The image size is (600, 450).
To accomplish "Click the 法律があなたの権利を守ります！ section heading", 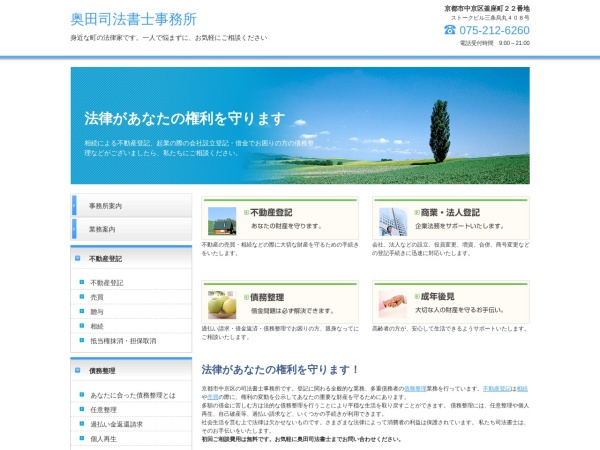I will (280, 370).
